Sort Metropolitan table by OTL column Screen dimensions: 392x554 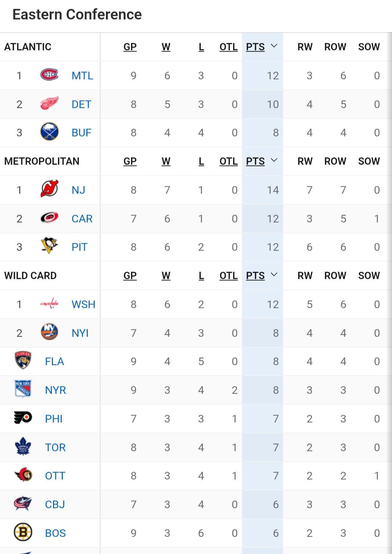[228, 161]
